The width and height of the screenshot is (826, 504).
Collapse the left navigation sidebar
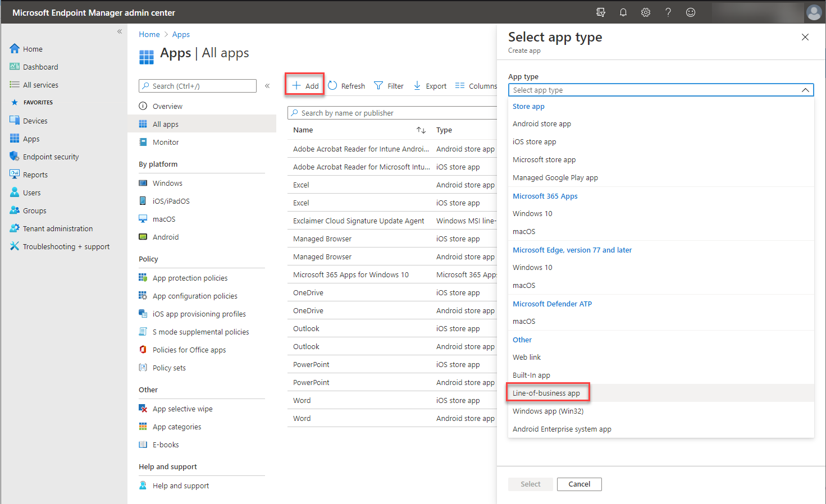click(120, 32)
